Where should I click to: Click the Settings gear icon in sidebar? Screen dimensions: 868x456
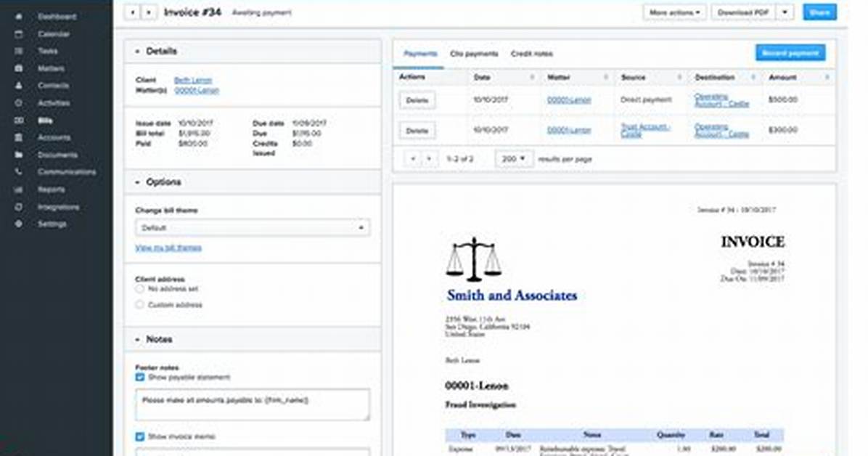click(19, 224)
